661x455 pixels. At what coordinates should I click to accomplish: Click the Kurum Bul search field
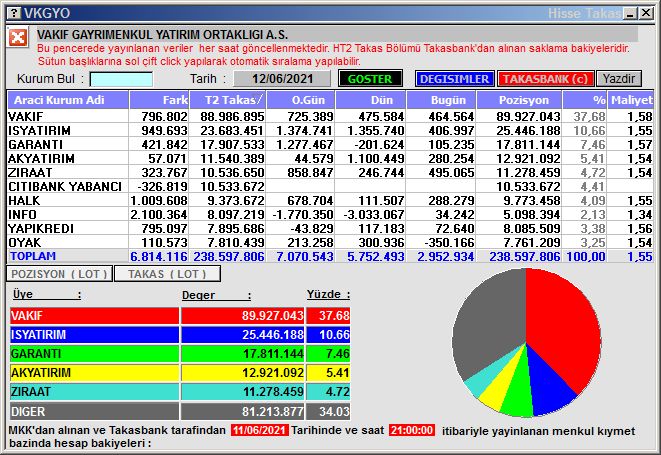click(121, 79)
